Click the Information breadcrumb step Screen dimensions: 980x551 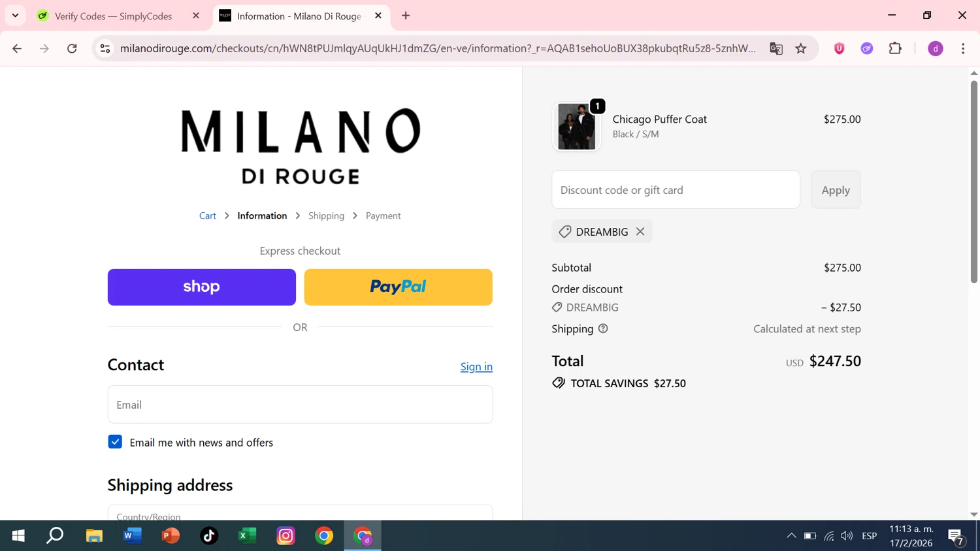click(x=262, y=215)
